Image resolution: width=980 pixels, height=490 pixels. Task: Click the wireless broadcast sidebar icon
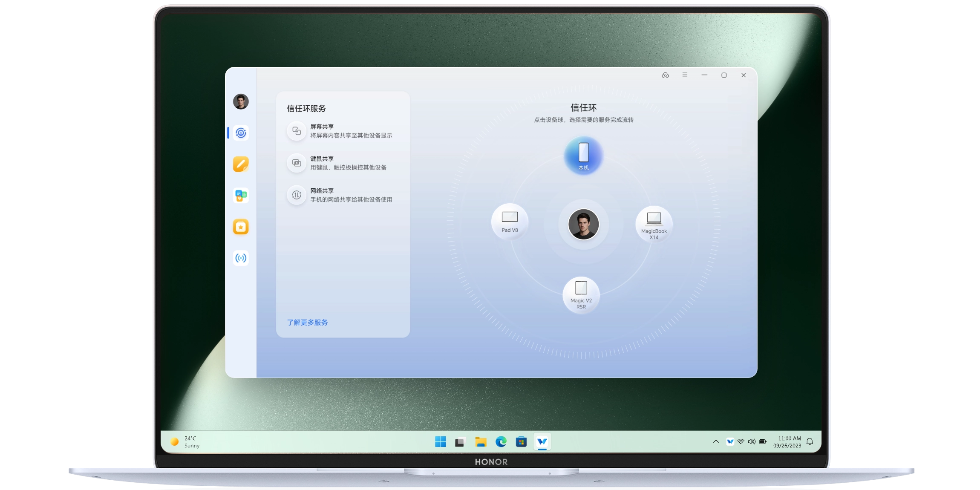tap(241, 258)
